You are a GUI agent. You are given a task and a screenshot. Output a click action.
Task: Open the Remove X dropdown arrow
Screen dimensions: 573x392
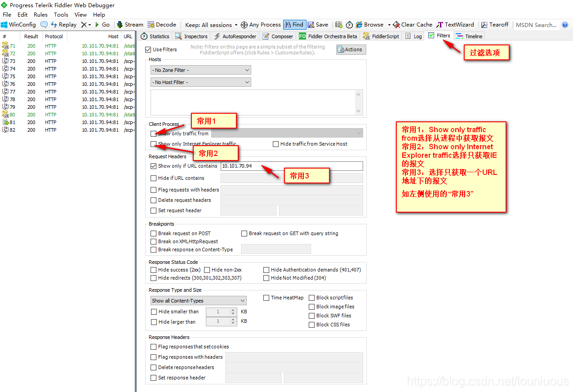89,25
